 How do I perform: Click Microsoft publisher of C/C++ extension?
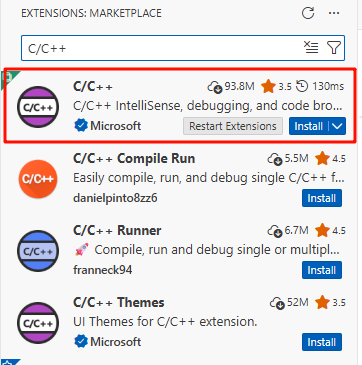point(116,126)
